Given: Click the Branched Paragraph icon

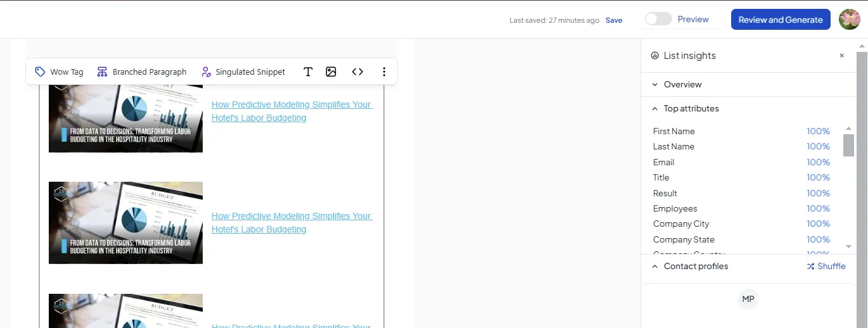Looking at the screenshot, I should click(x=102, y=72).
